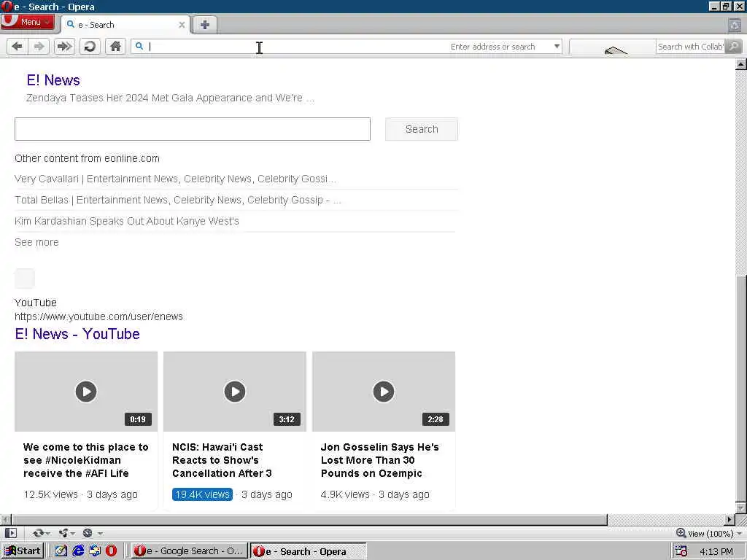Screen dimensions: 747x560
Task: Click the closed tabs trash icon
Action: point(734,26)
